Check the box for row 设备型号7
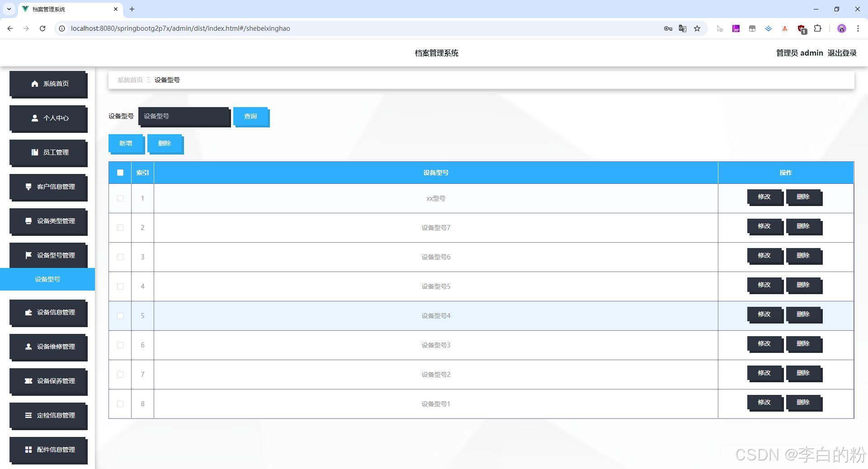The height and width of the screenshot is (469, 868). tap(120, 228)
